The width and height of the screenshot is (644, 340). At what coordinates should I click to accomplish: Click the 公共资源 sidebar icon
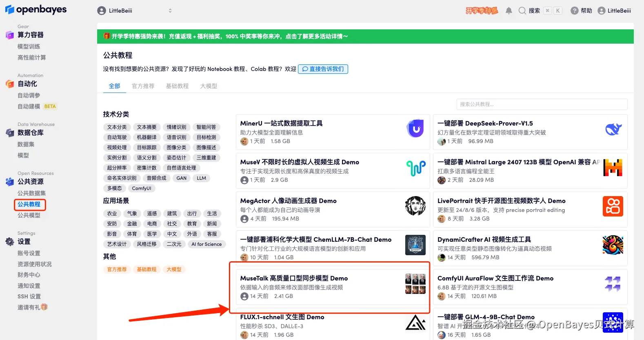tap(10, 182)
